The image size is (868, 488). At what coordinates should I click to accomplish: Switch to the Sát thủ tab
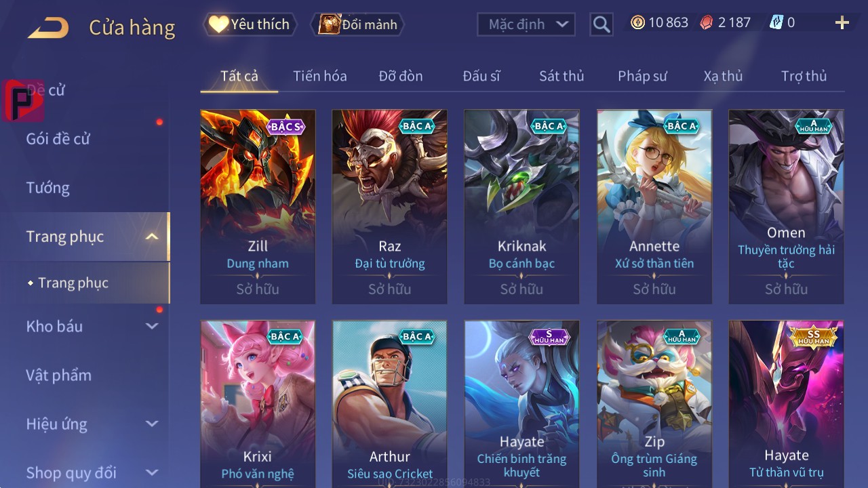point(561,76)
